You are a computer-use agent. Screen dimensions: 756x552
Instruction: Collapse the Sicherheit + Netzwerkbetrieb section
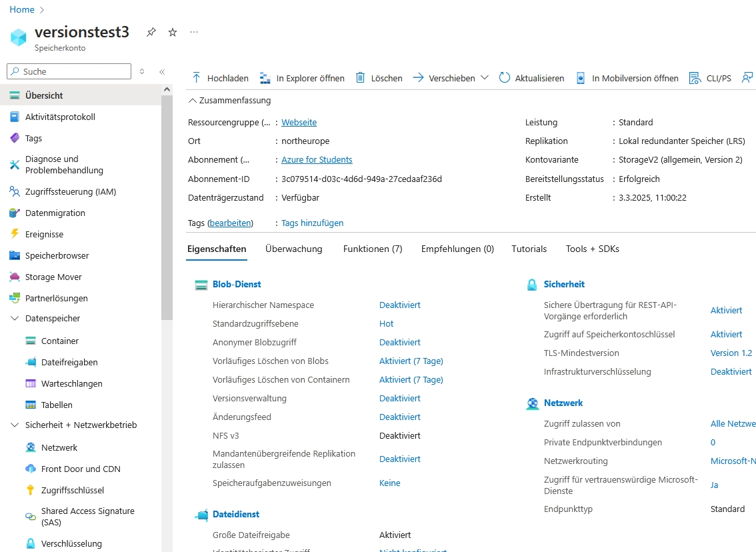pos(15,425)
